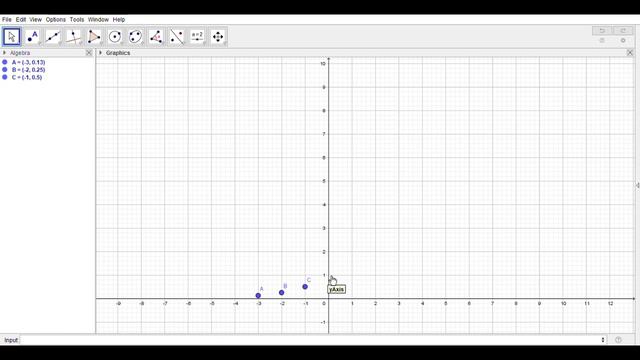Viewport: 640px width, 360px height.
Task: Toggle visibility circle of point C
Action: (5, 77)
